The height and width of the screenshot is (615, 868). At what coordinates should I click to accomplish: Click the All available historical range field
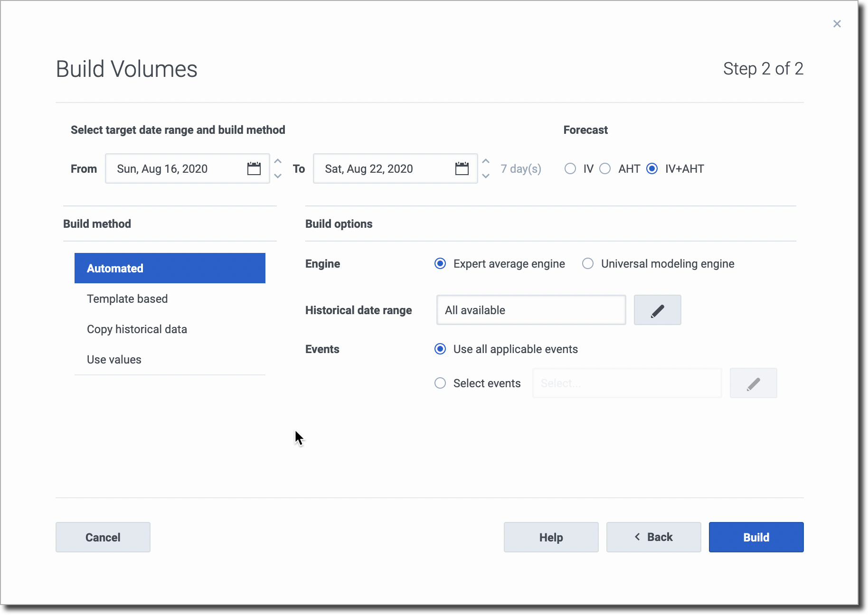pos(531,310)
